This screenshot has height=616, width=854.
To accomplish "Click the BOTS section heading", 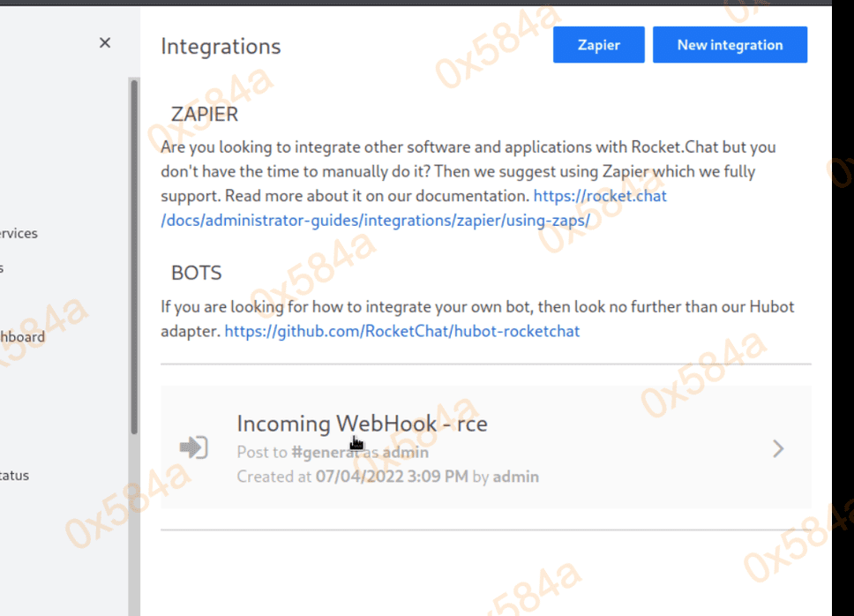I will click(x=196, y=273).
